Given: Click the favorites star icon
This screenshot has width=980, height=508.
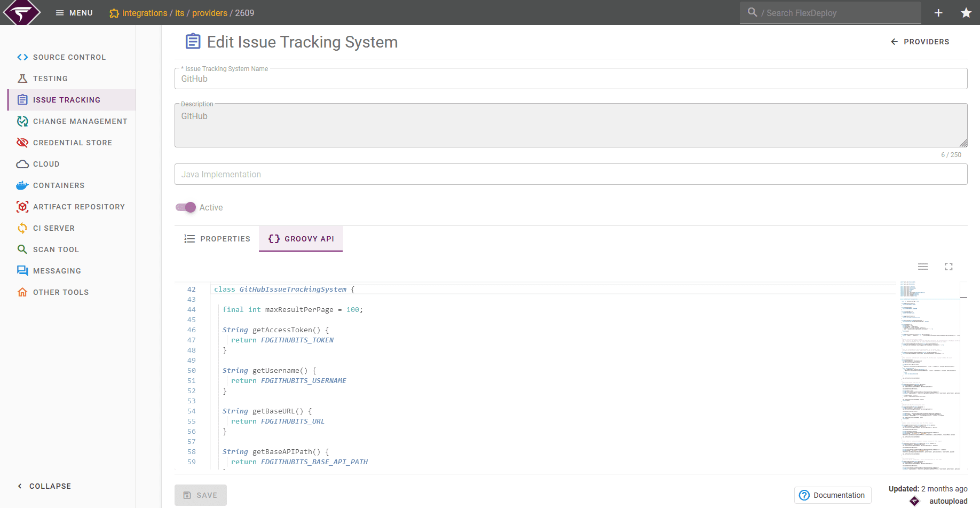Looking at the screenshot, I should (966, 13).
